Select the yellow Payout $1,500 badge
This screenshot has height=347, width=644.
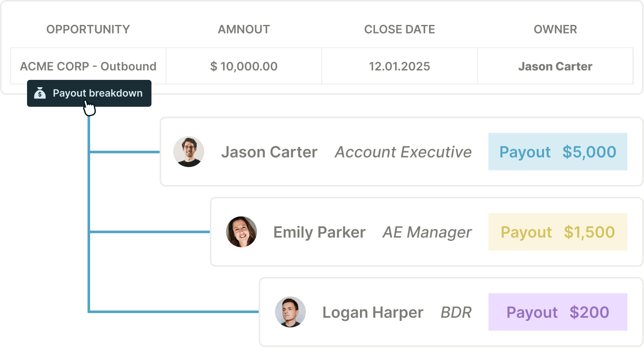point(558,232)
